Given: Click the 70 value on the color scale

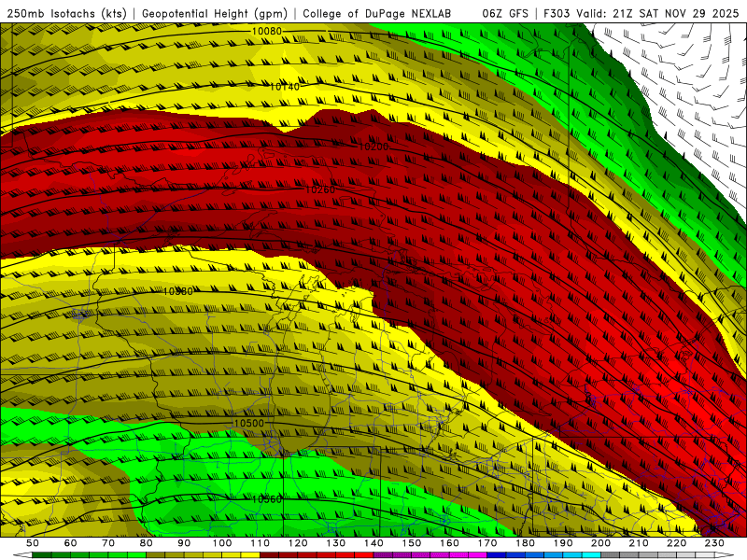Looking at the screenshot, I should coord(108,543).
